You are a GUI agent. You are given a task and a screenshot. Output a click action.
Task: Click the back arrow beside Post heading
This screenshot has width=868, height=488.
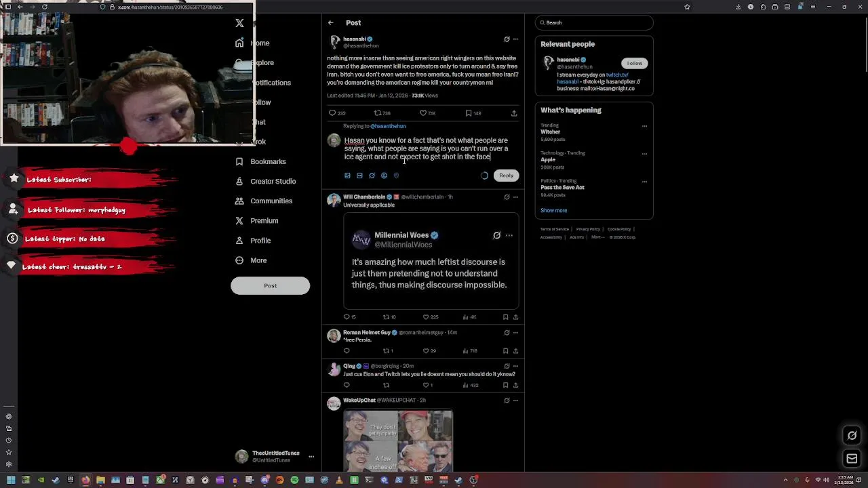point(330,22)
